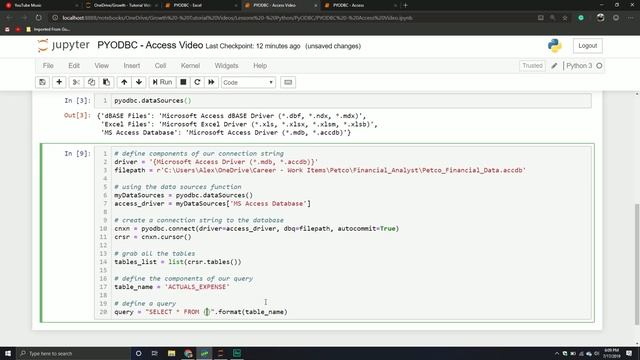This screenshot has height=360, width=640.
Task: Click the pencil edit mode icon
Action: click(x=554, y=66)
